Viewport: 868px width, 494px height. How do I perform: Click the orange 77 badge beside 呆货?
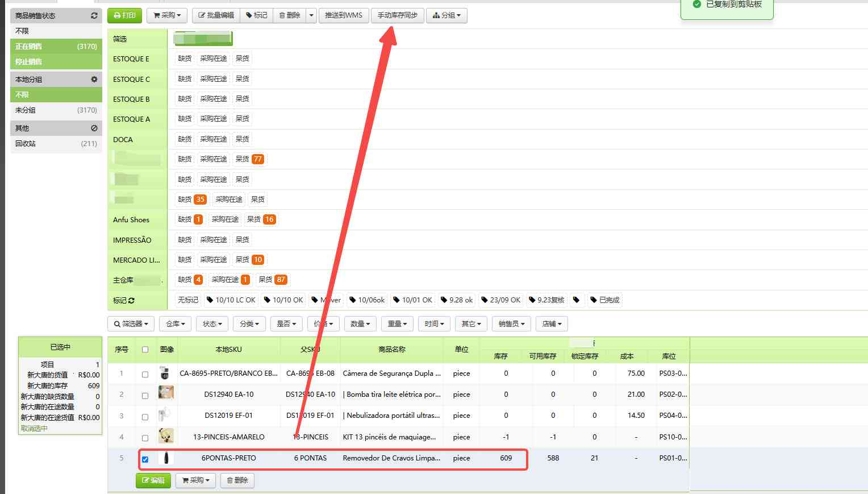point(258,159)
